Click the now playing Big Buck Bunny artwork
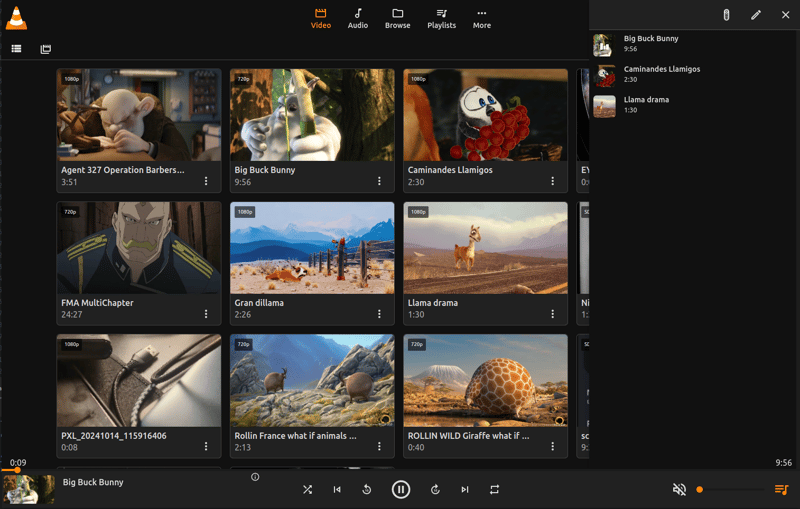This screenshot has width=800, height=509. (x=29, y=490)
